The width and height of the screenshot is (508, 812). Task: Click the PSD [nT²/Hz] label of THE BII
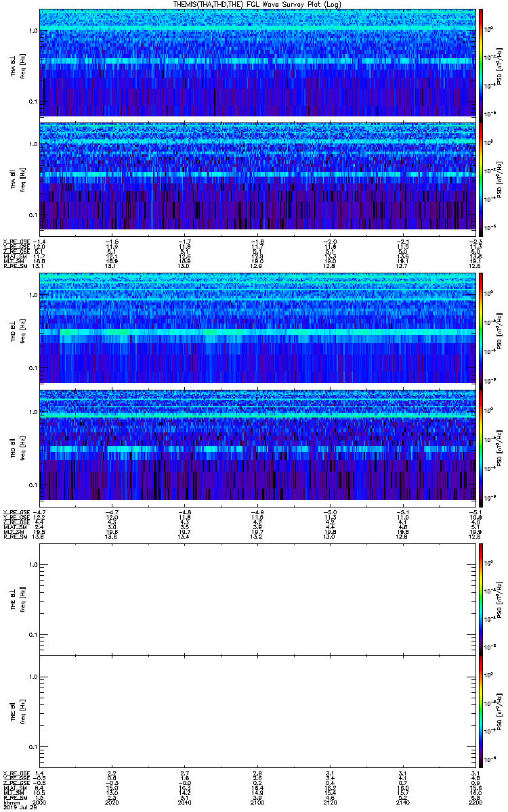[499, 710]
